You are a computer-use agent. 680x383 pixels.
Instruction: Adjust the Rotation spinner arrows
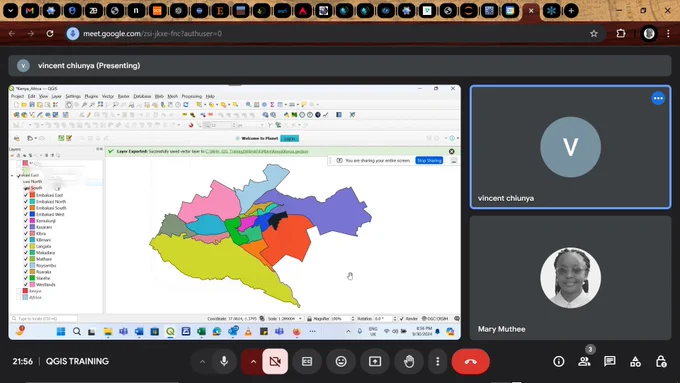(x=394, y=319)
